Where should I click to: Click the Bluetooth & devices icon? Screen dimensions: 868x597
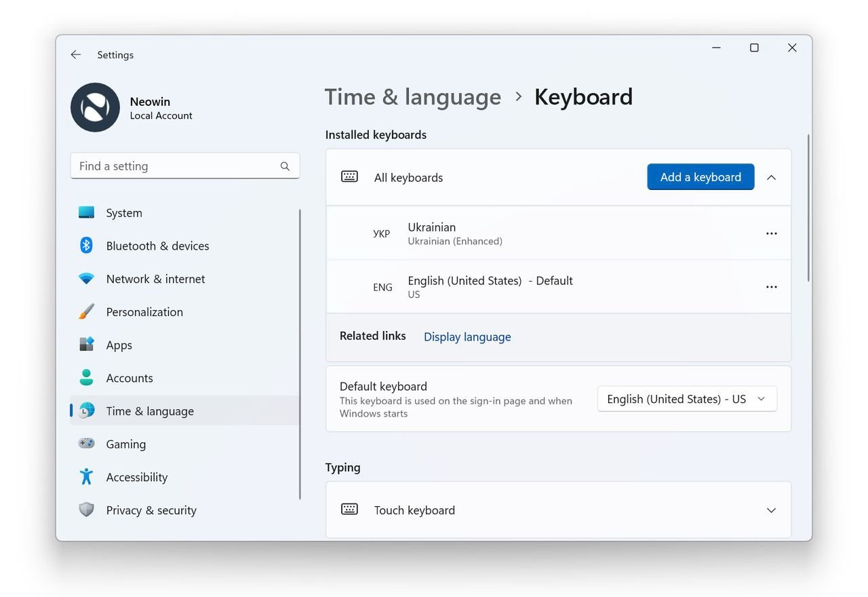pos(86,246)
